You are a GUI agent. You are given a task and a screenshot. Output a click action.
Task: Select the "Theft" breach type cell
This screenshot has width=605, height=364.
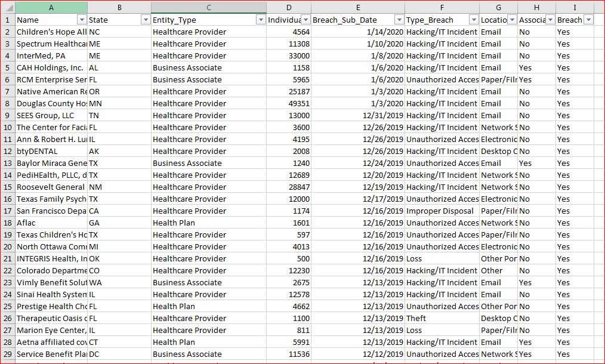(442, 318)
